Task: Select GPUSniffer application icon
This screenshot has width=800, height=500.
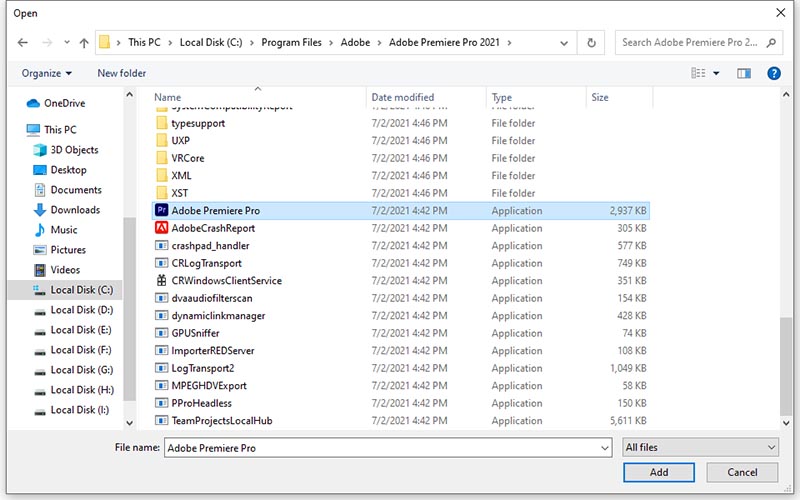Action: (x=162, y=333)
